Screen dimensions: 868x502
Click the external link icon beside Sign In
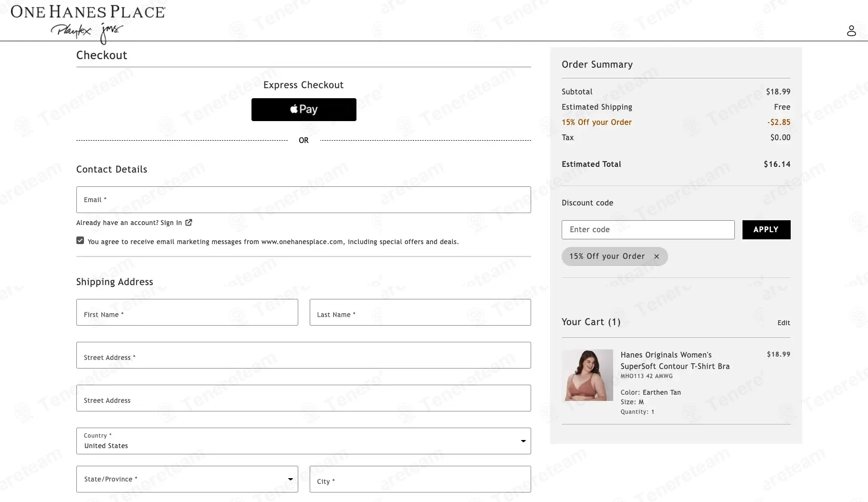pos(189,223)
